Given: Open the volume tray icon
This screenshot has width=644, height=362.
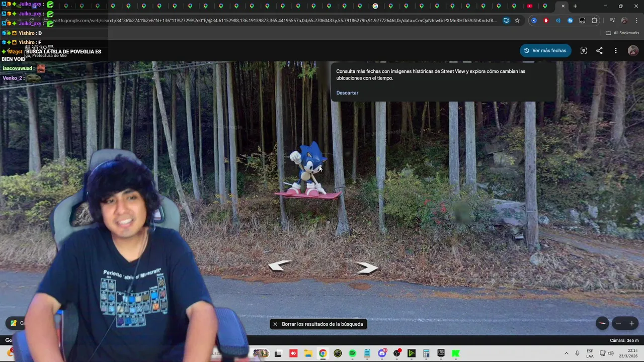Looking at the screenshot, I should point(611,353).
